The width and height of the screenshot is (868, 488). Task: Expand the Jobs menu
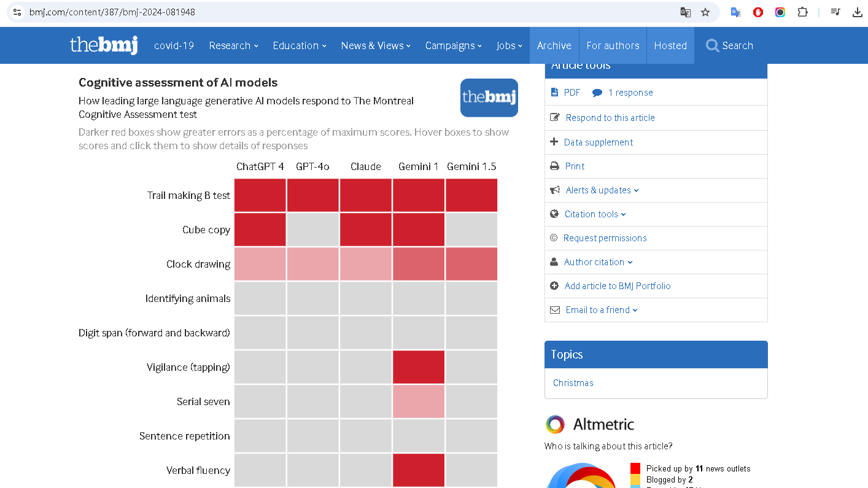point(510,45)
